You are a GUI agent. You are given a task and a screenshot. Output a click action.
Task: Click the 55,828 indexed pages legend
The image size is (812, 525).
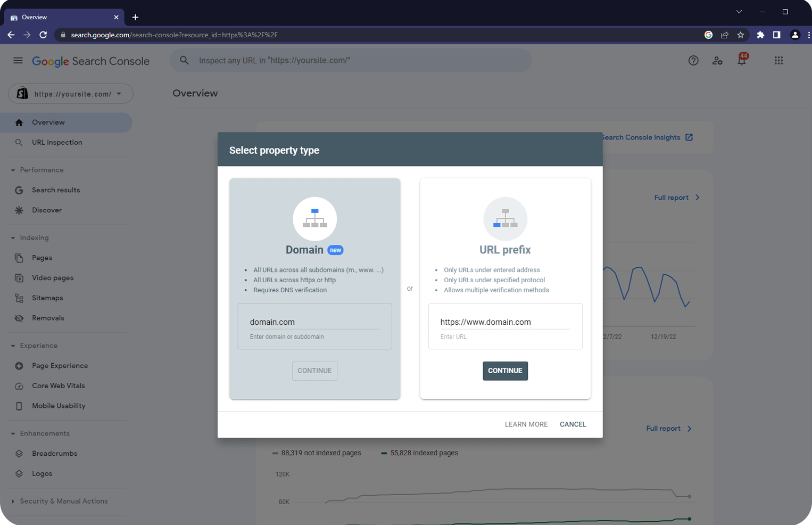point(420,453)
